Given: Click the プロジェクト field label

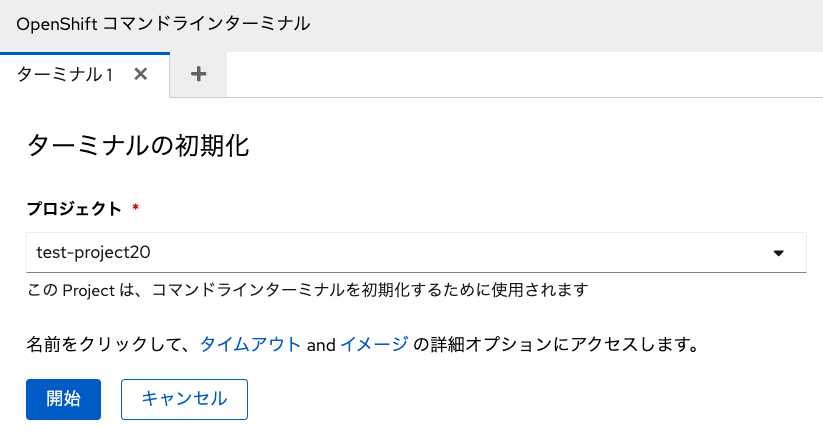Looking at the screenshot, I should click(74, 209).
